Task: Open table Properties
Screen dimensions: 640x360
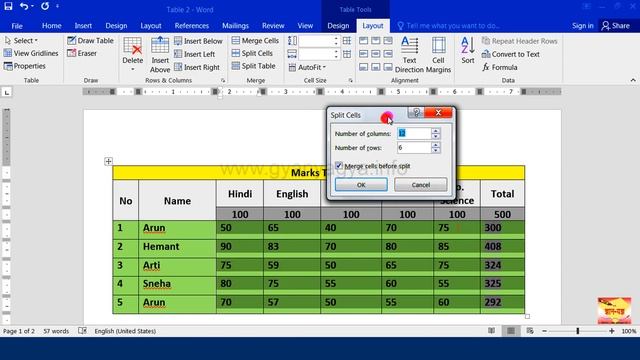Action: 24,66
